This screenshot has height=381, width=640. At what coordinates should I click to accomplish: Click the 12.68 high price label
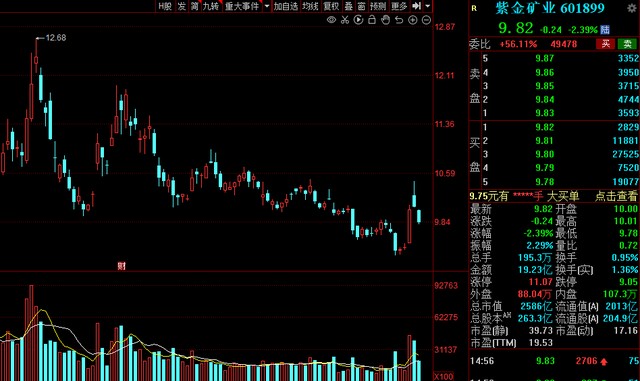[56, 38]
